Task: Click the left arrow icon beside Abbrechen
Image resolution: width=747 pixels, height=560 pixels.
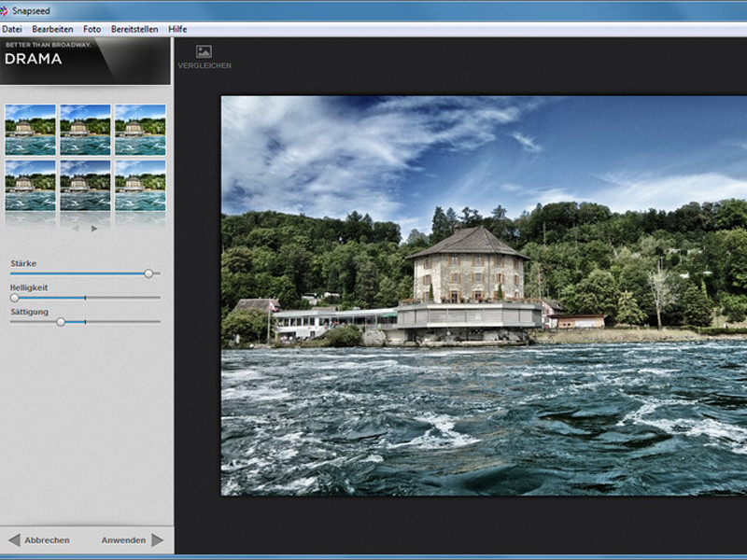Action: (14, 540)
